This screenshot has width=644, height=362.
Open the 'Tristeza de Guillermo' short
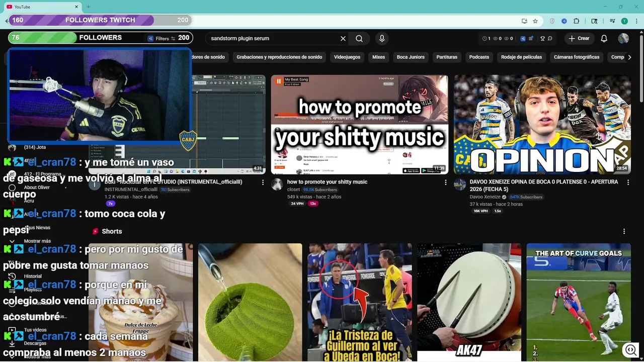coord(360,303)
